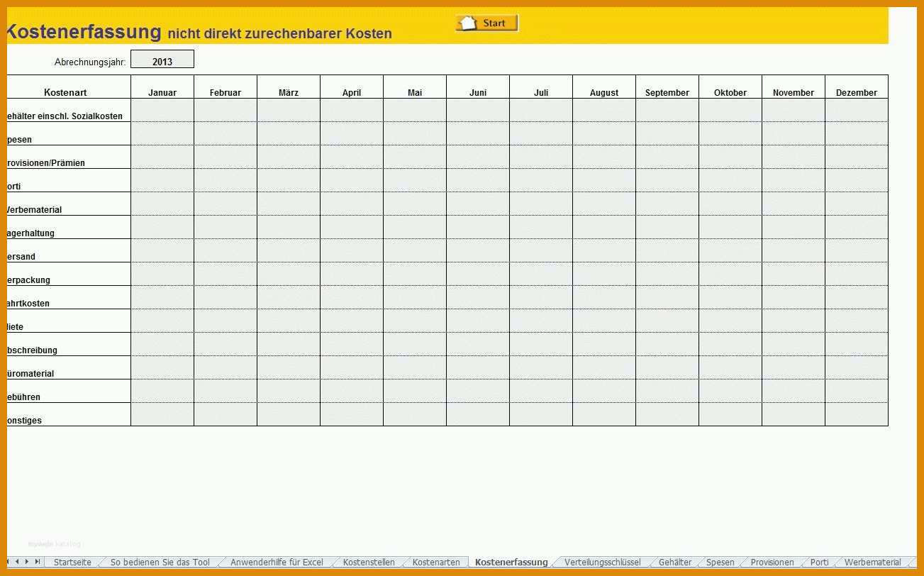This screenshot has width=924, height=576.
Task: Switch to the Gehälter sheet tab
Action: (674, 562)
